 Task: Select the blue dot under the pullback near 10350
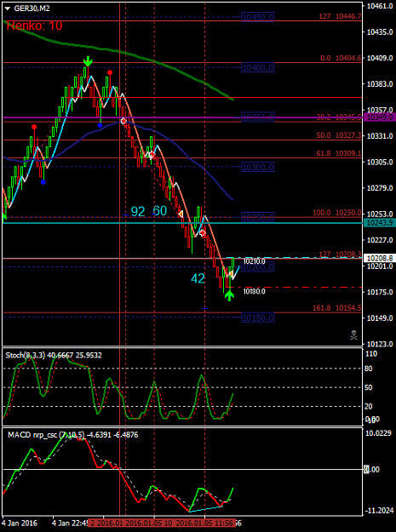(100, 125)
